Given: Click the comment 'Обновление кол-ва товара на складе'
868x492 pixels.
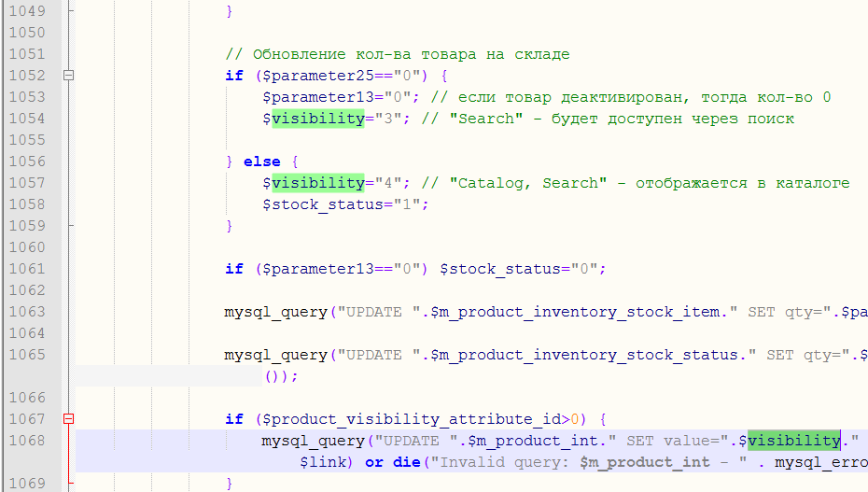Looking at the screenshot, I should pyautogui.click(x=412, y=54).
